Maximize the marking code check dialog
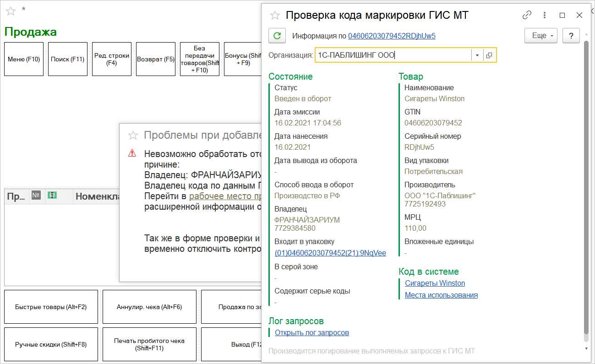Screen dimensions: 595x364 [x=562, y=15]
